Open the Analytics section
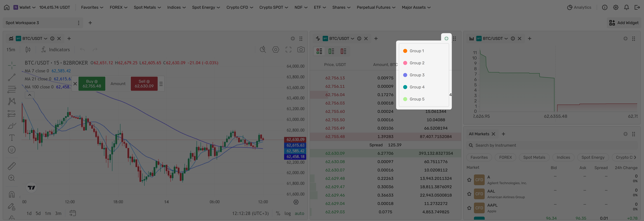Screen dimensions: 644x221 (x=579, y=7)
